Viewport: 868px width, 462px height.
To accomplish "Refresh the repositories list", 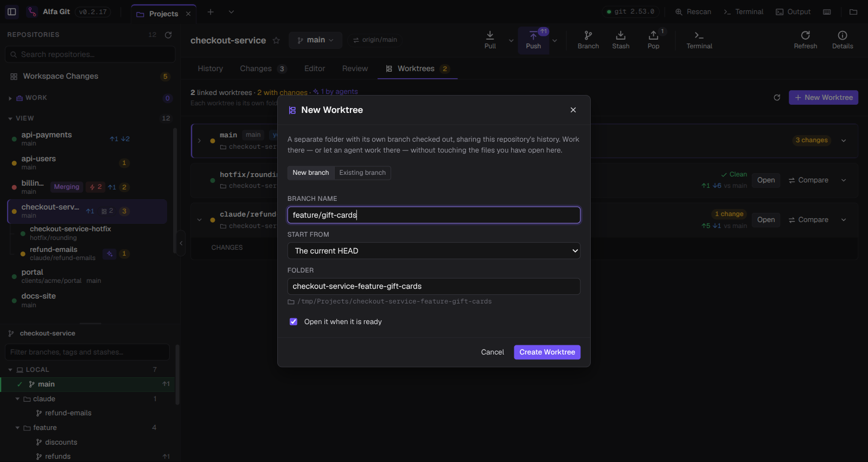I will (x=168, y=35).
